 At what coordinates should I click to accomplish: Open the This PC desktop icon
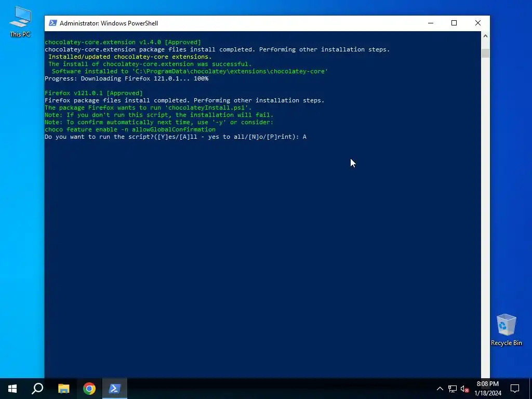[20, 22]
